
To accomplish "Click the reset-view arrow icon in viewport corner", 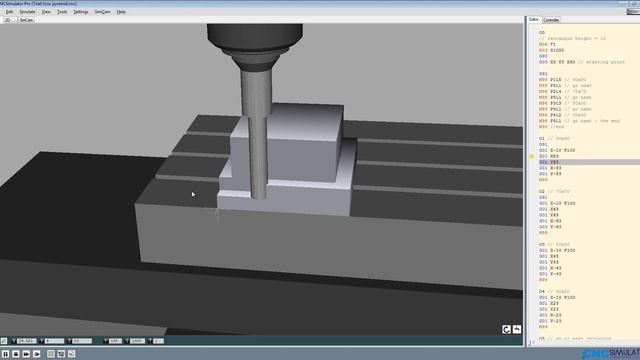I will tap(517, 329).
